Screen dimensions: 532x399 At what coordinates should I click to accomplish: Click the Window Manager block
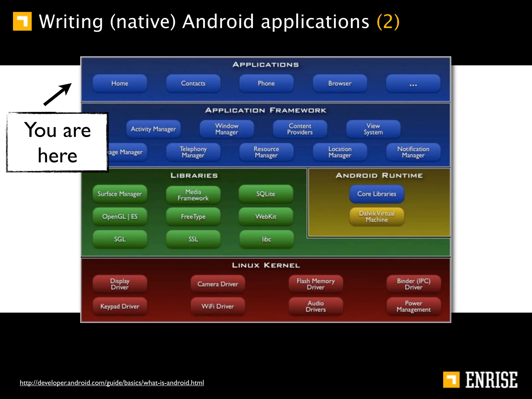[x=227, y=129]
